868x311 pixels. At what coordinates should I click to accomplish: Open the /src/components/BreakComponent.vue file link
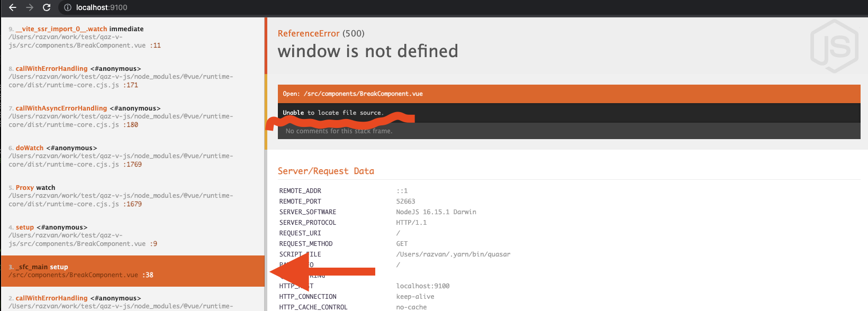click(363, 94)
